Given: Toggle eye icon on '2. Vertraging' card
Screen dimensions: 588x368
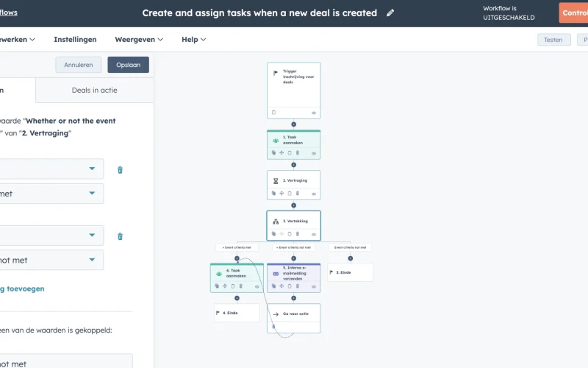Looking at the screenshot, I should 314,194.
